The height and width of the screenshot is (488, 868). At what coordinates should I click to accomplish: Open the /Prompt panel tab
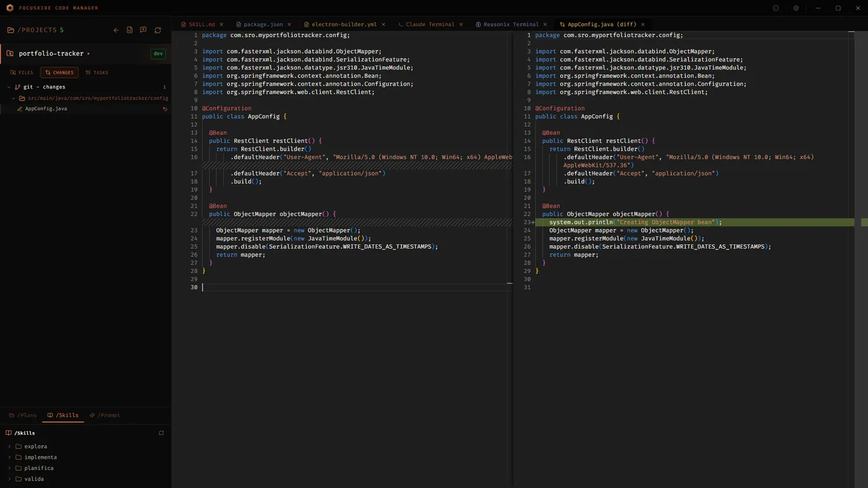[105, 415]
